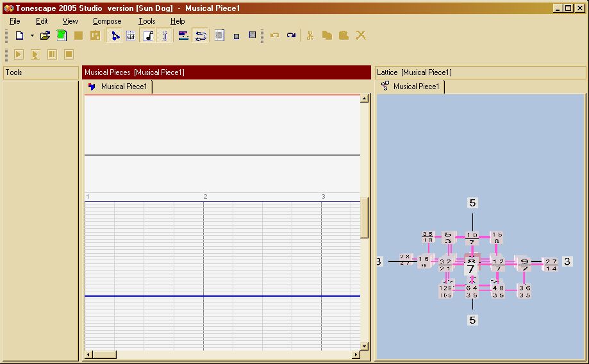Click the Open file folder icon

coord(45,36)
